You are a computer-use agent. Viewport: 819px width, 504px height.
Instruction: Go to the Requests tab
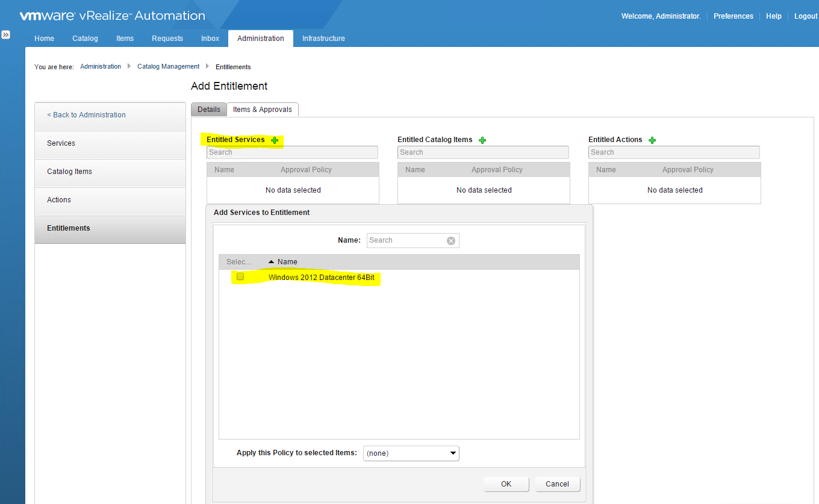[167, 39]
